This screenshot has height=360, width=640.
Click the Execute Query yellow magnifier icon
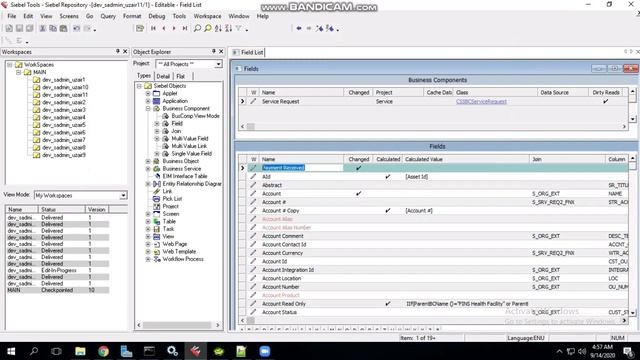point(208,28)
